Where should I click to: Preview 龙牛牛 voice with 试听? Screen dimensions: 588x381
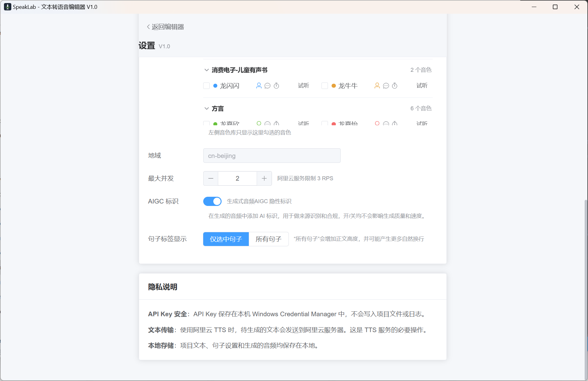422,86
